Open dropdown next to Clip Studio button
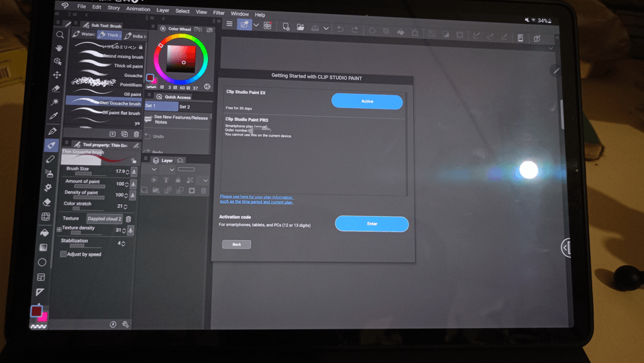This screenshot has height=363, width=644. [x=256, y=25]
